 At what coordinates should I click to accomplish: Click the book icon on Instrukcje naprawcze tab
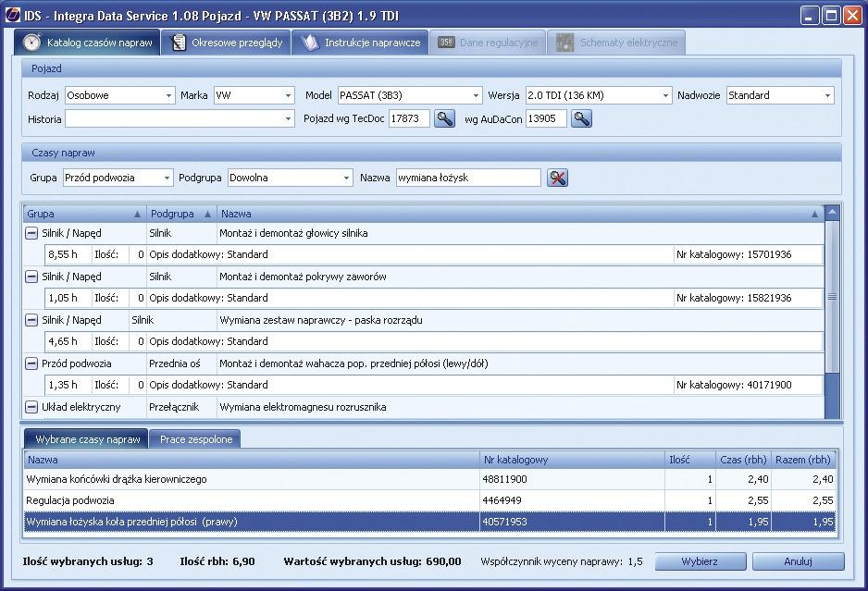(x=311, y=42)
